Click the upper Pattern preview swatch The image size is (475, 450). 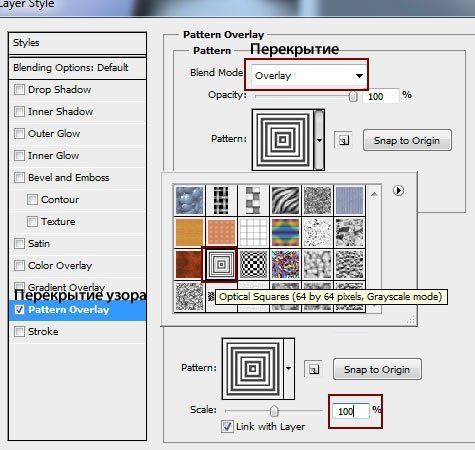point(283,140)
